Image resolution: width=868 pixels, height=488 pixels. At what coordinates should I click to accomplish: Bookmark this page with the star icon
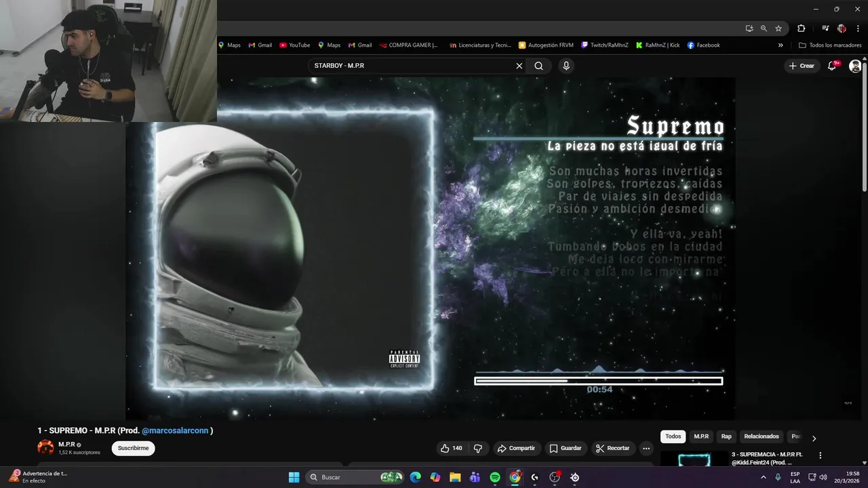pos(778,28)
